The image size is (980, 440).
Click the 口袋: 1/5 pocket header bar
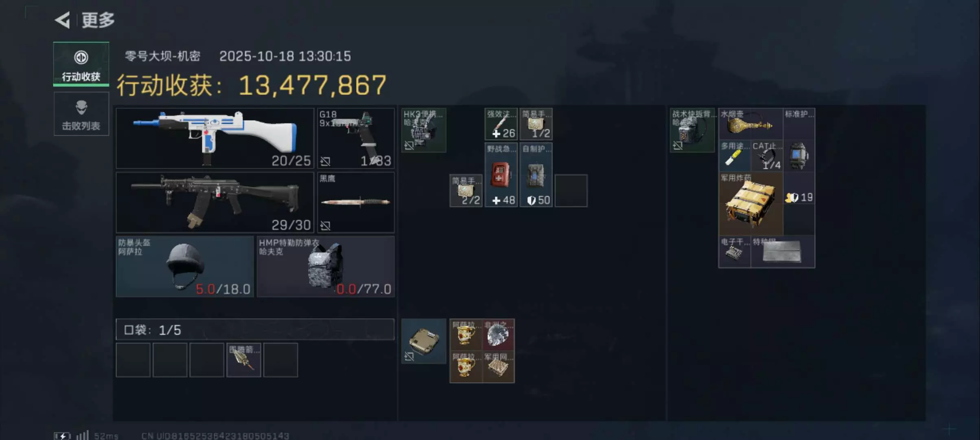[255, 330]
